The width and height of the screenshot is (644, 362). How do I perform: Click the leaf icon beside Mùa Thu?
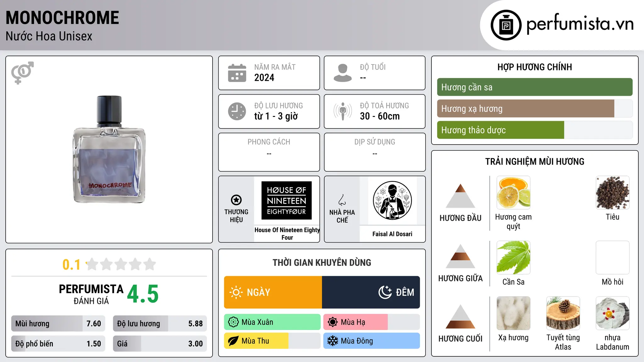[x=233, y=341]
